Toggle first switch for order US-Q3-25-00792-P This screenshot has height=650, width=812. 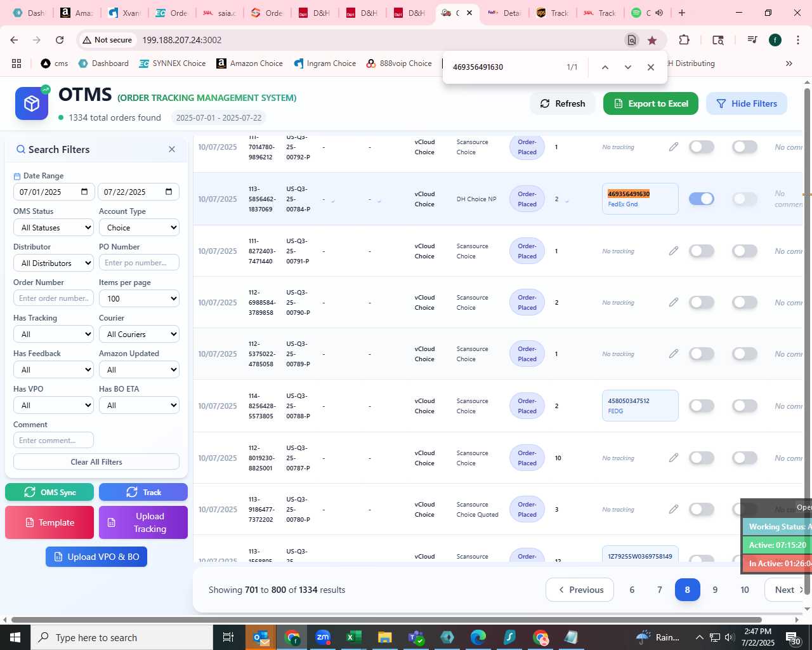coord(702,147)
